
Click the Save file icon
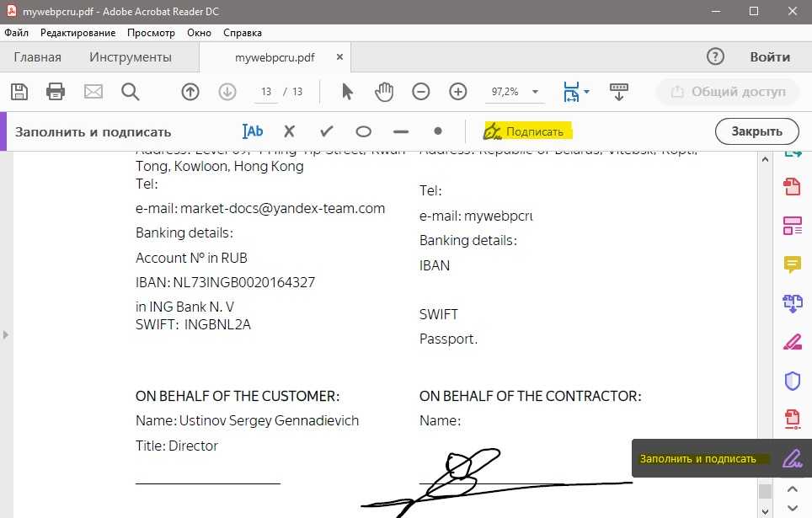[x=19, y=92]
